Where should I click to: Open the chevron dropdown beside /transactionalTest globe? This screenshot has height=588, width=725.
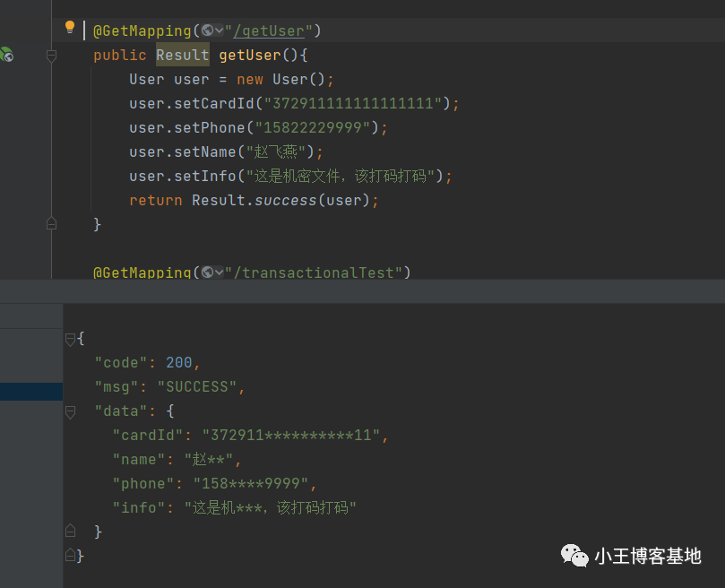tap(220, 272)
